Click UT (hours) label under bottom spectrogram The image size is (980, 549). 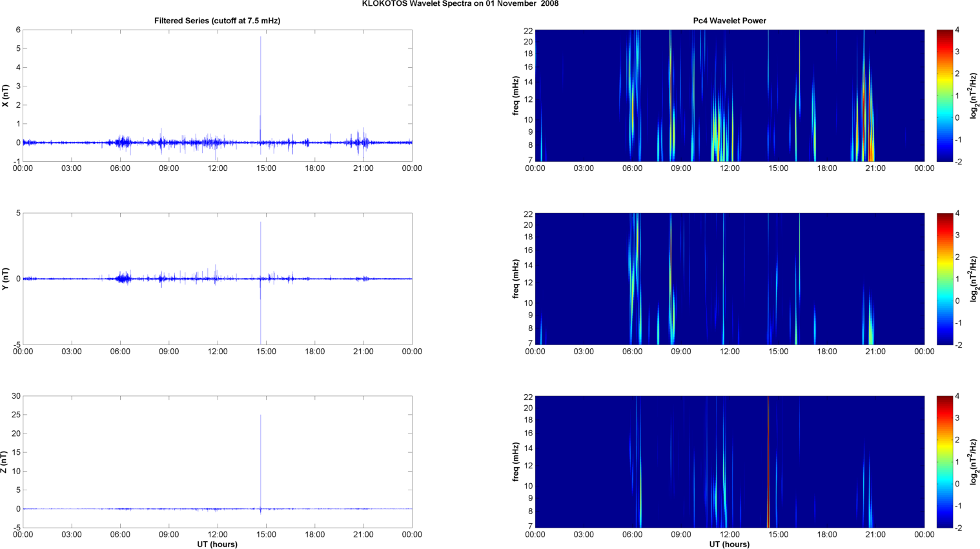(730, 544)
